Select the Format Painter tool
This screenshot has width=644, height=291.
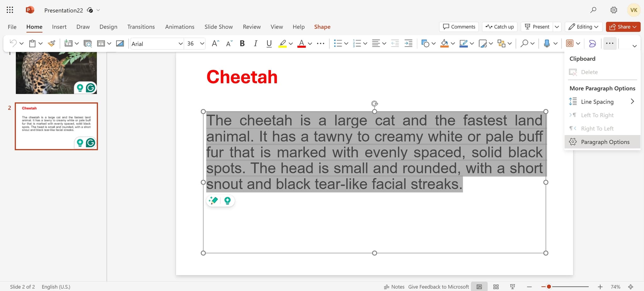click(52, 43)
